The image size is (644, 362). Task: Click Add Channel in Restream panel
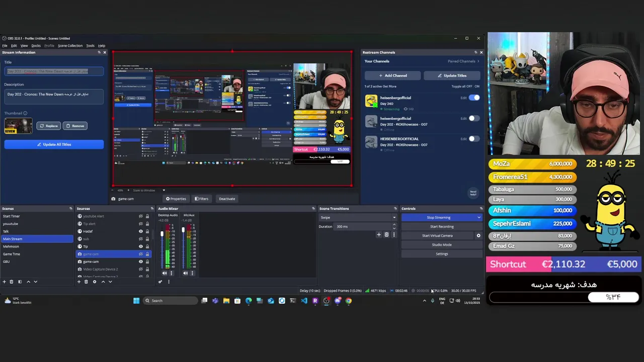click(393, 75)
